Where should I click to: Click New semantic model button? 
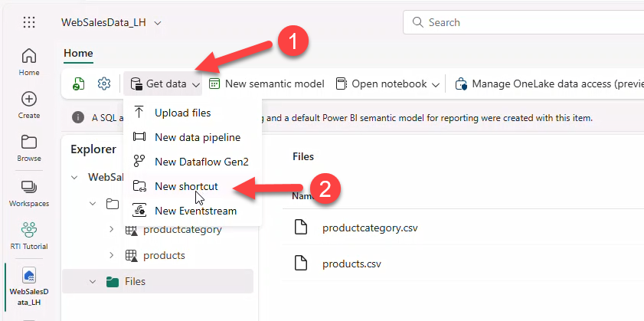[x=266, y=84]
